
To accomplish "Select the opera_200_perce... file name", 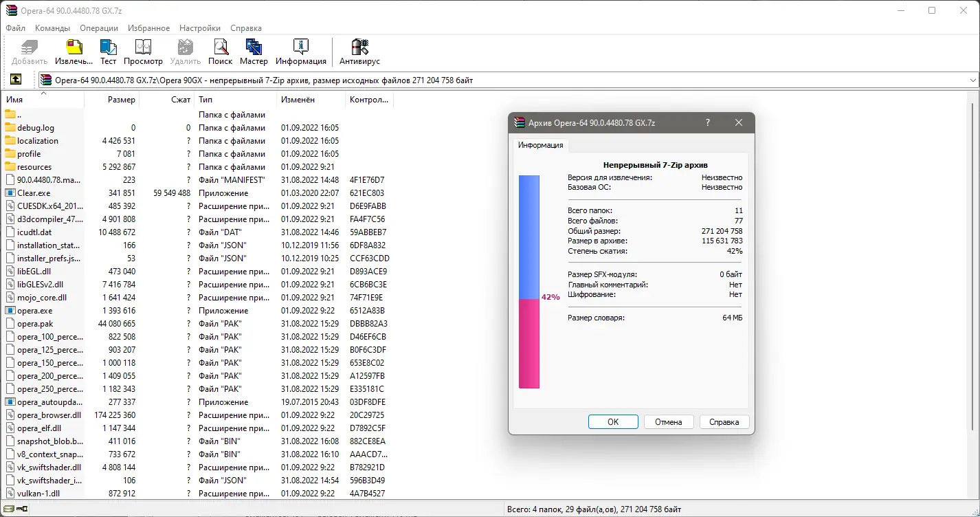I will pos(50,376).
